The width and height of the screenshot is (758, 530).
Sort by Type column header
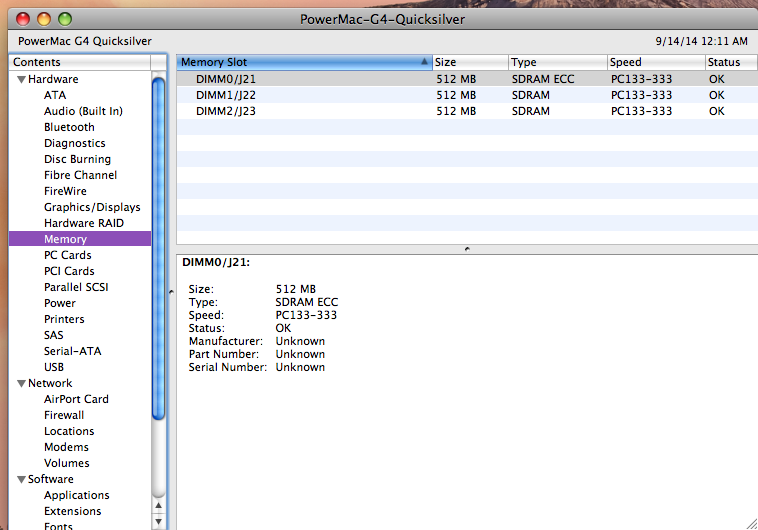pyautogui.click(x=558, y=62)
